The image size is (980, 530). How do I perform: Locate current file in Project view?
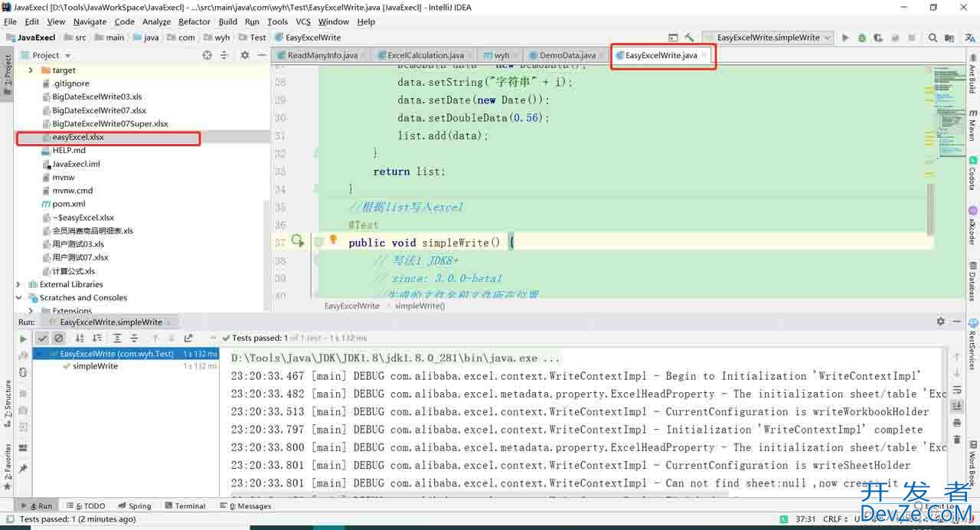[207, 55]
